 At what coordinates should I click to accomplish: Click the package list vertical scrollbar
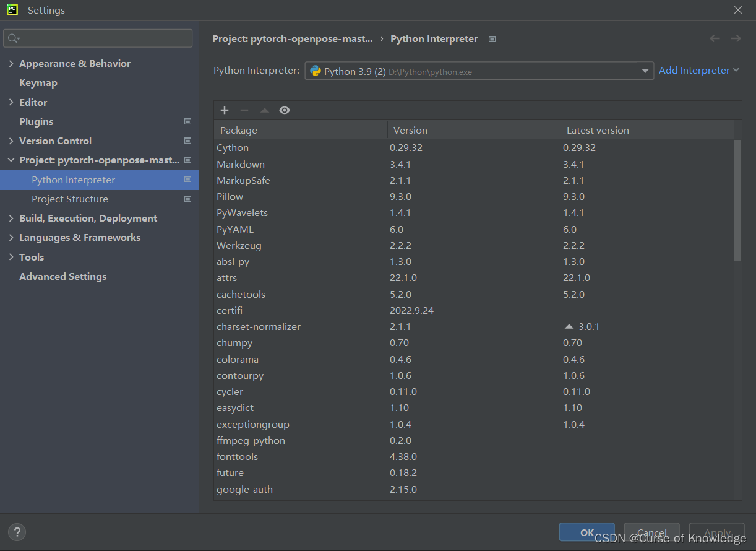click(x=737, y=200)
